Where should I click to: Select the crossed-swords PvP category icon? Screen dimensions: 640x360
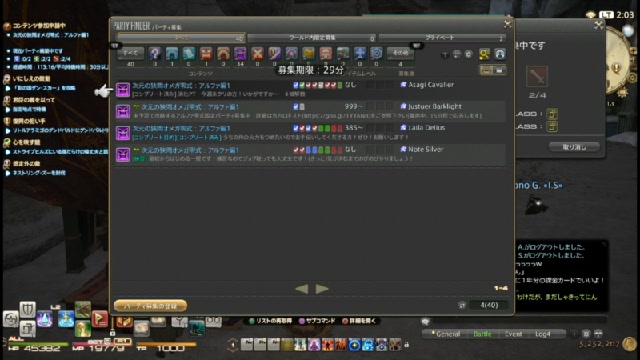257,53
